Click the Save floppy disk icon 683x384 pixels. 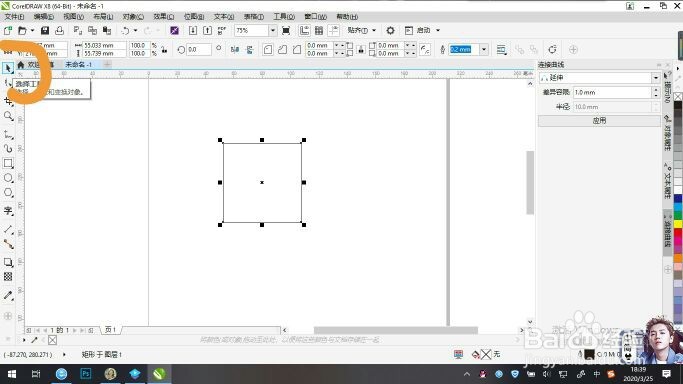pos(45,30)
